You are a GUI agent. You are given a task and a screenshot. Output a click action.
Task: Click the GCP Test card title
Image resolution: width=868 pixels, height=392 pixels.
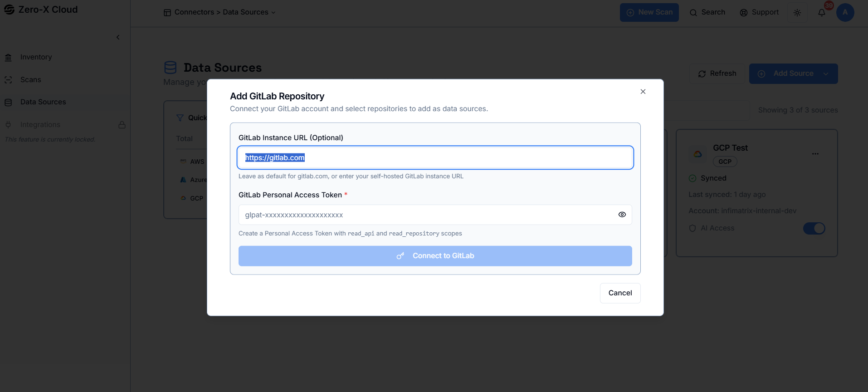tap(730, 148)
